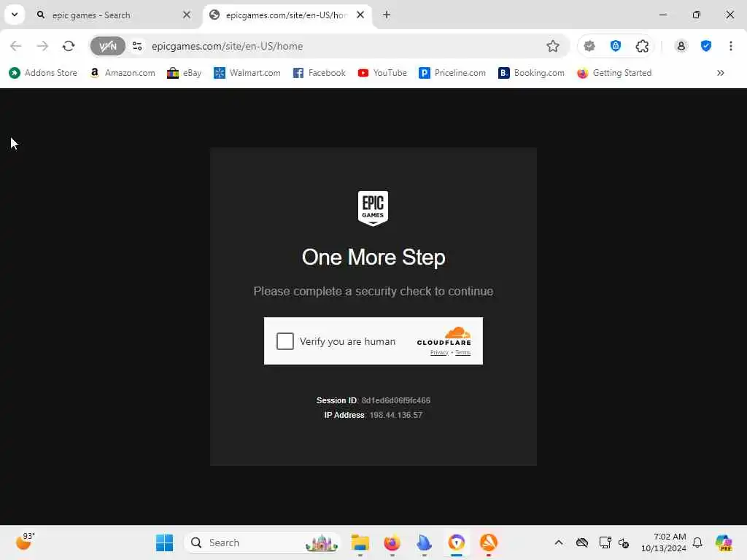Open eBay bookmark
The image size is (747, 560).
click(x=184, y=73)
